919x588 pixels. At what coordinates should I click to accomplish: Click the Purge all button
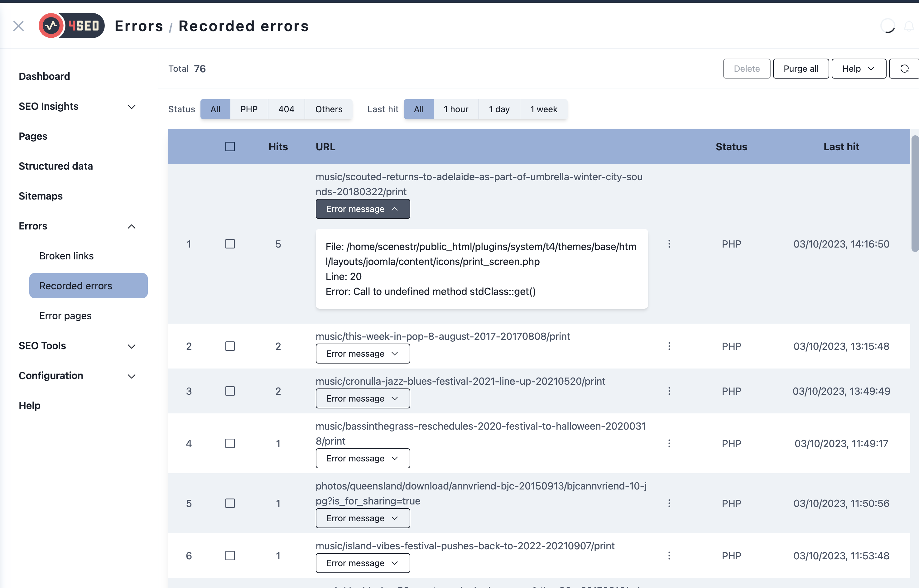point(801,69)
